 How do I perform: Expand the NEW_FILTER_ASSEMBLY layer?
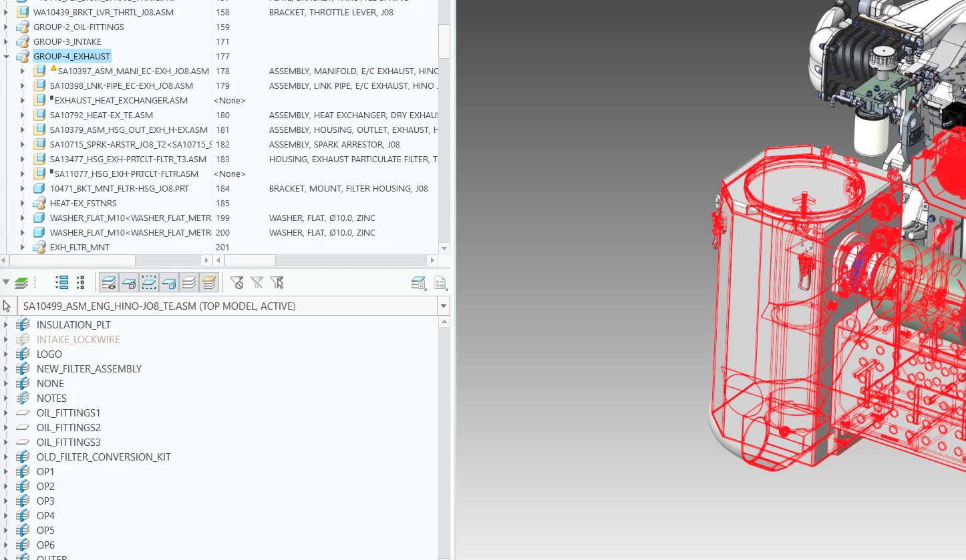click(6, 369)
